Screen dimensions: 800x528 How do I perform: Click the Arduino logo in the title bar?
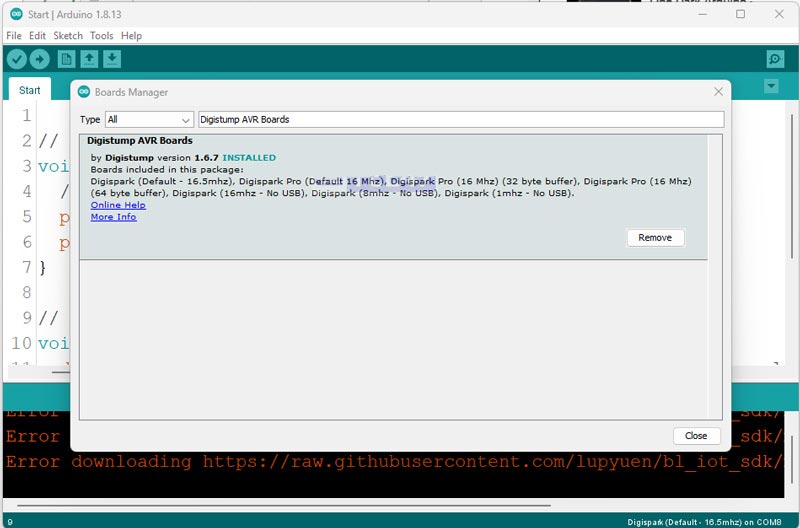[16, 14]
